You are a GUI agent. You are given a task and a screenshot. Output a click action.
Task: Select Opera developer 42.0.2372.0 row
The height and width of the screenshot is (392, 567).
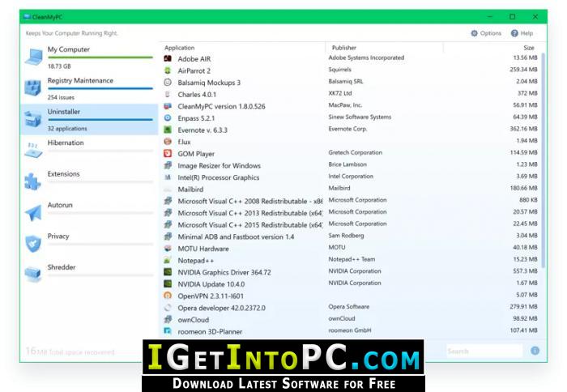[x=351, y=308]
